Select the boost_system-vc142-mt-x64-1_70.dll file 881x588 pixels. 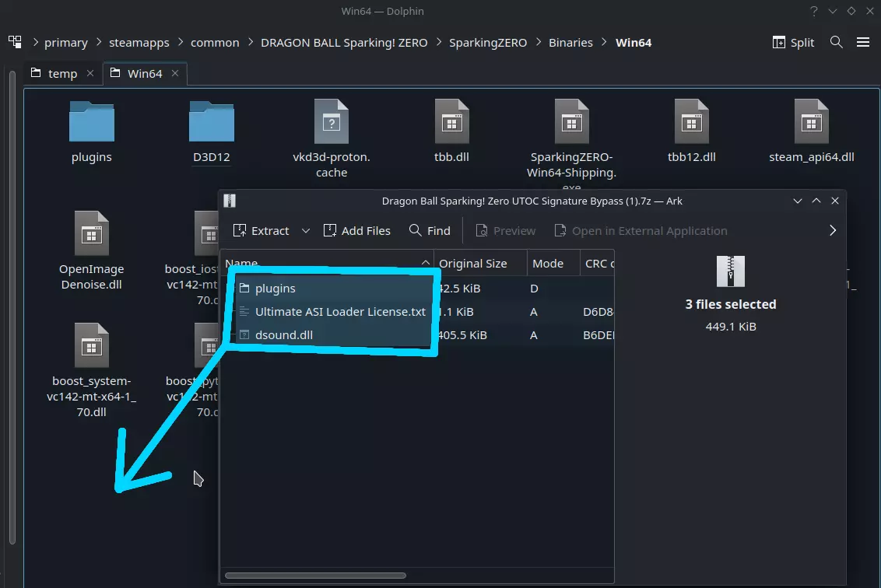92,345
